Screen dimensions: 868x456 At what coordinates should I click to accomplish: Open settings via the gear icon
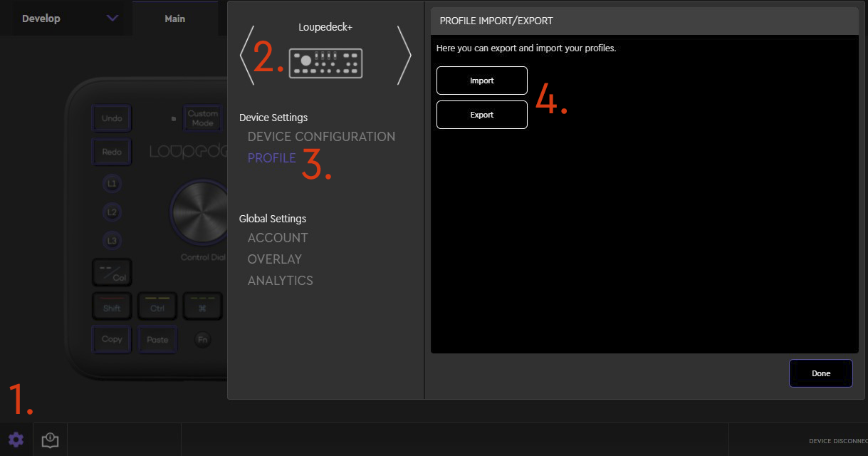tap(16, 440)
